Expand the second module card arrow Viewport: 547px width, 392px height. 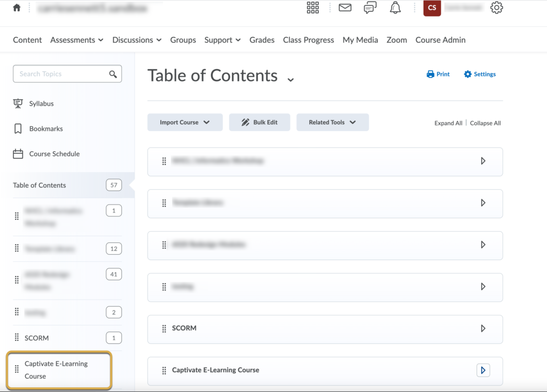pos(483,203)
